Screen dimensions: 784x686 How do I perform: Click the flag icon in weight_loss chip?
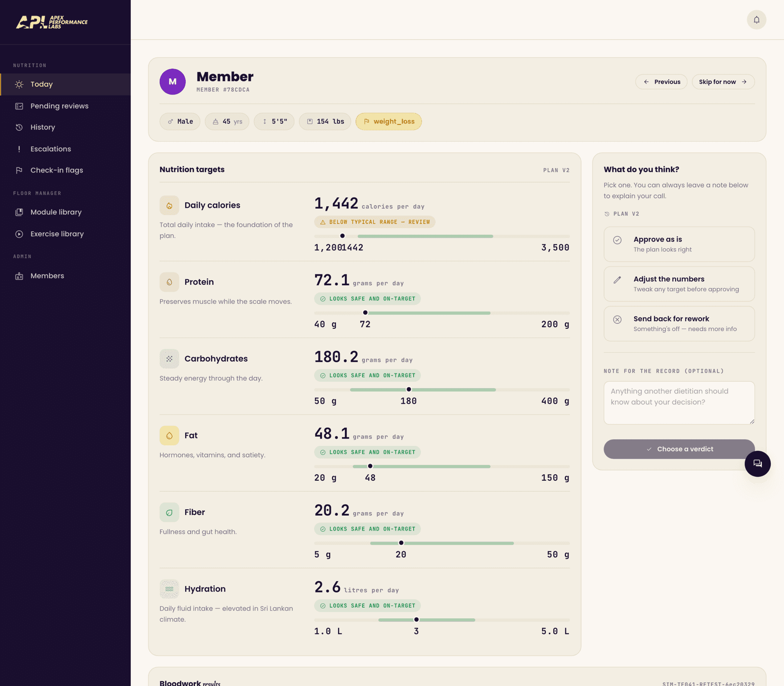(x=367, y=122)
